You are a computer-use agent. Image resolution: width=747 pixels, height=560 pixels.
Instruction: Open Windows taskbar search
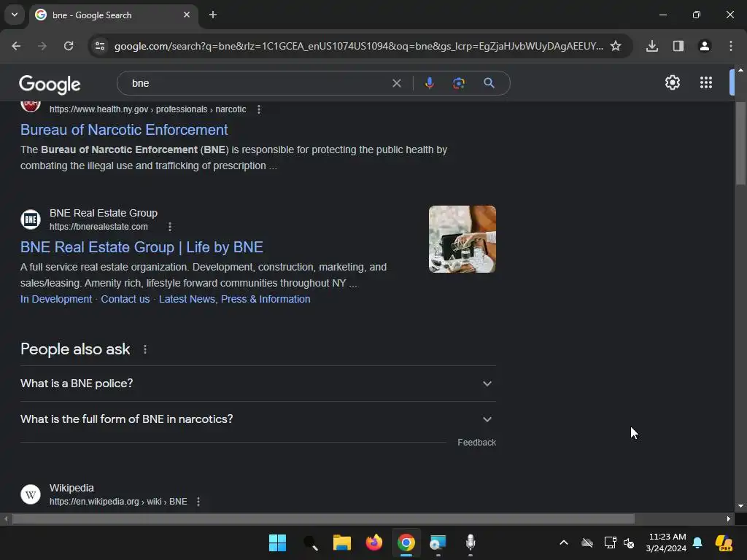[x=311, y=542]
